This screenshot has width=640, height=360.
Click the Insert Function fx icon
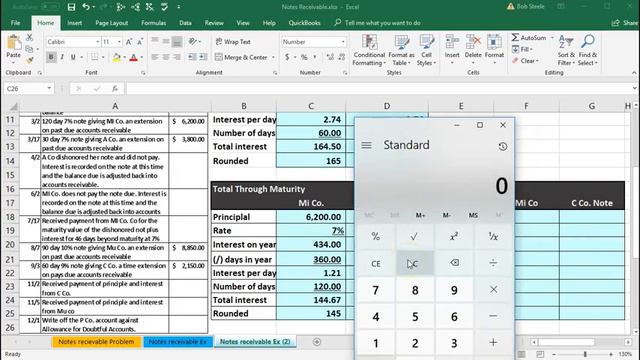pyautogui.click(x=115, y=89)
